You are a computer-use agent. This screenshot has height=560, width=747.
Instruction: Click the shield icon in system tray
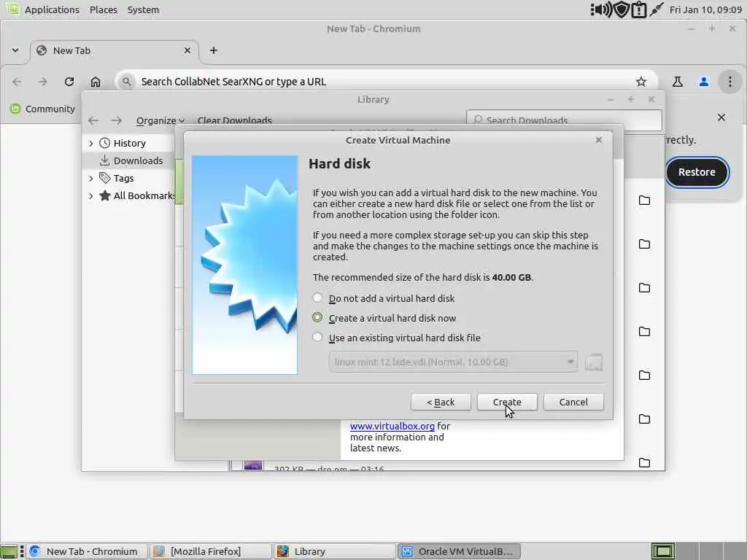(622, 9)
